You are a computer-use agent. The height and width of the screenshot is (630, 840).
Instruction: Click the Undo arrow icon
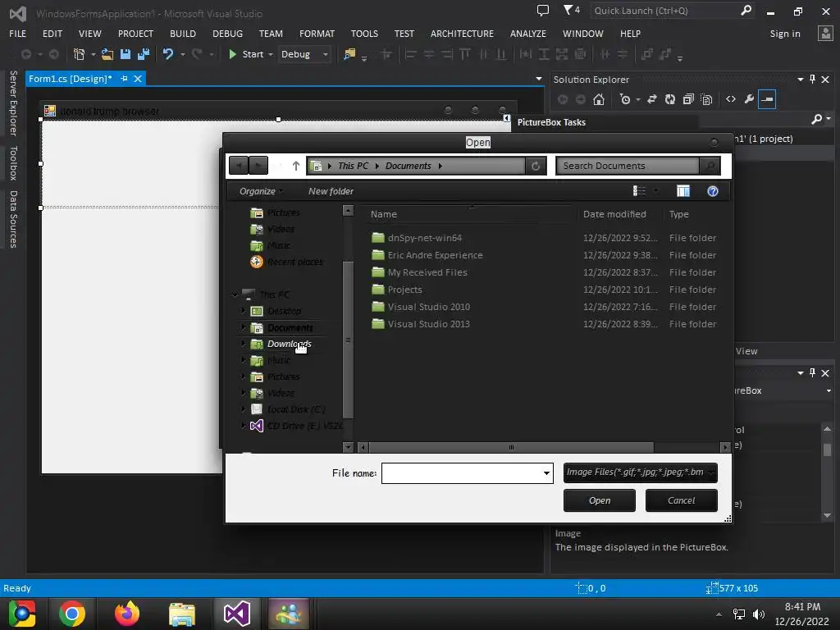tap(168, 54)
